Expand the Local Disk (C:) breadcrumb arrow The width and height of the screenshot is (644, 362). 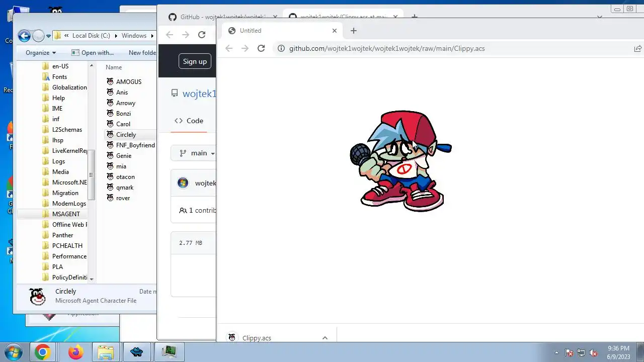pos(116,36)
